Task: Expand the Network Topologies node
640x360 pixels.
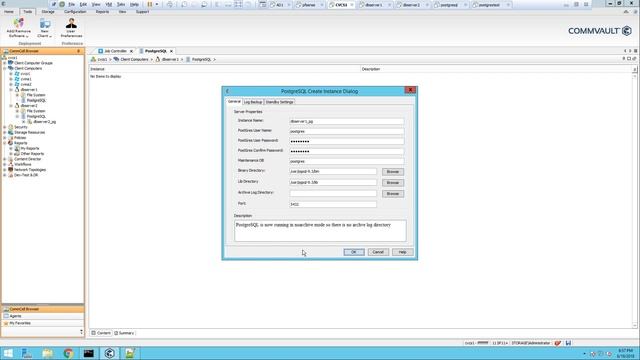Action: (x=5, y=170)
